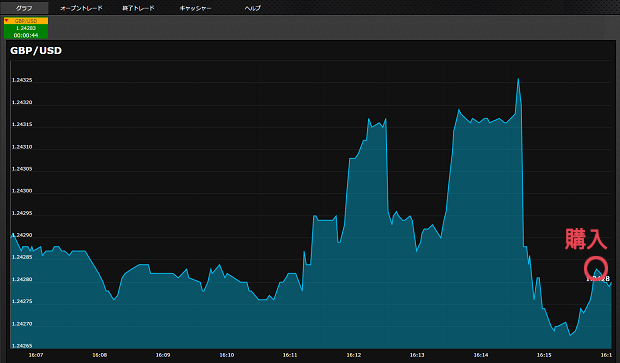Image resolution: width=620 pixels, height=363 pixels.
Task: Click the red down arrow on GBP/USD tile
Action: coord(6,21)
